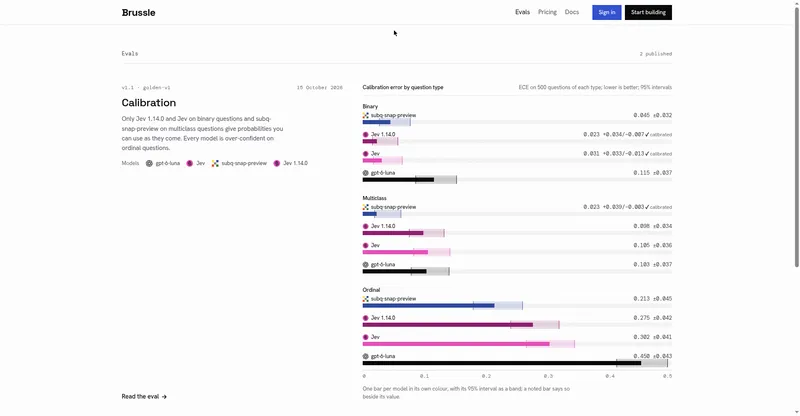
Task: Click the "0.1" axis tick label
Action: pos(424,376)
